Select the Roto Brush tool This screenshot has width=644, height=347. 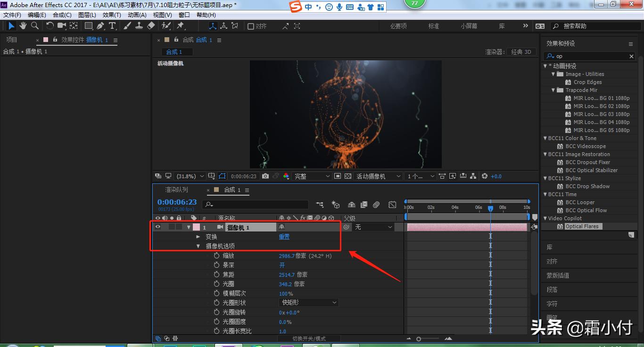166,26
